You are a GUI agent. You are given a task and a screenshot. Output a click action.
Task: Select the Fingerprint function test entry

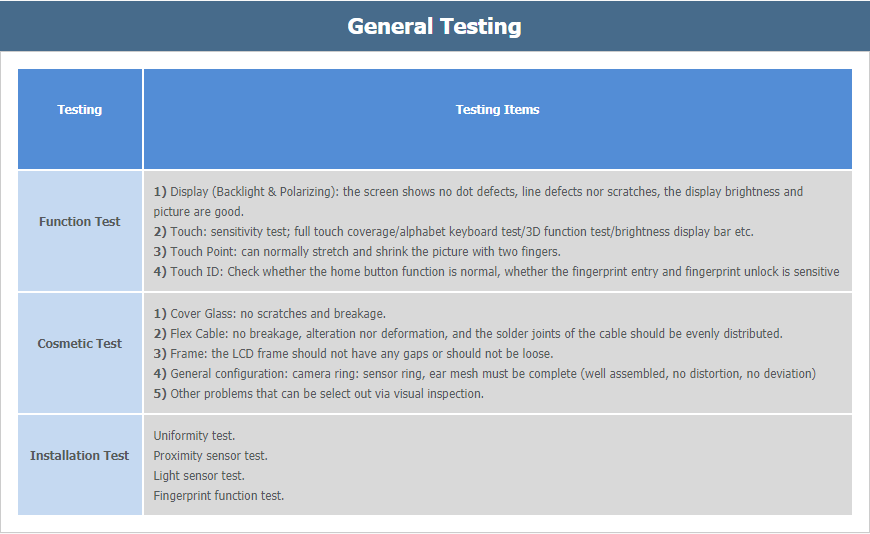[x=219, y=496]
